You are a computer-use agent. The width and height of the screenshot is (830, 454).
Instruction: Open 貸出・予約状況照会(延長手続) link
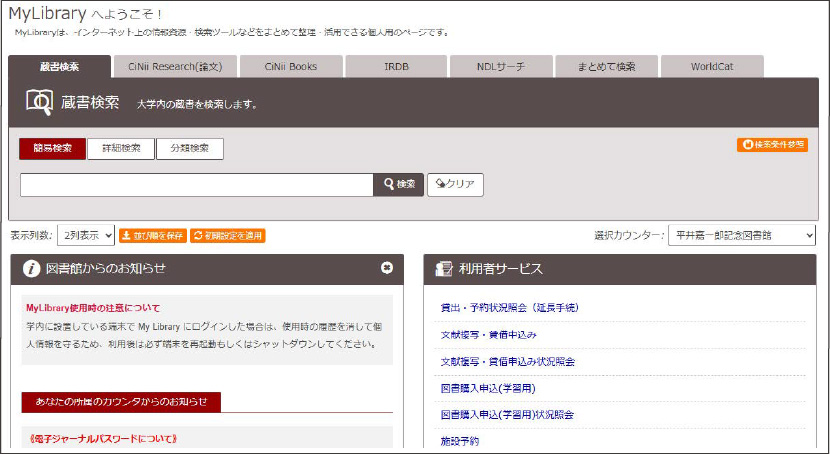509,307
